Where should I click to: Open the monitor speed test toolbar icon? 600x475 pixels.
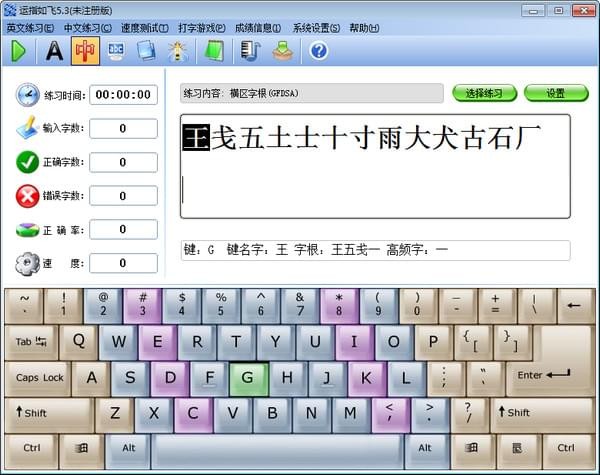[x=116, y=51]
